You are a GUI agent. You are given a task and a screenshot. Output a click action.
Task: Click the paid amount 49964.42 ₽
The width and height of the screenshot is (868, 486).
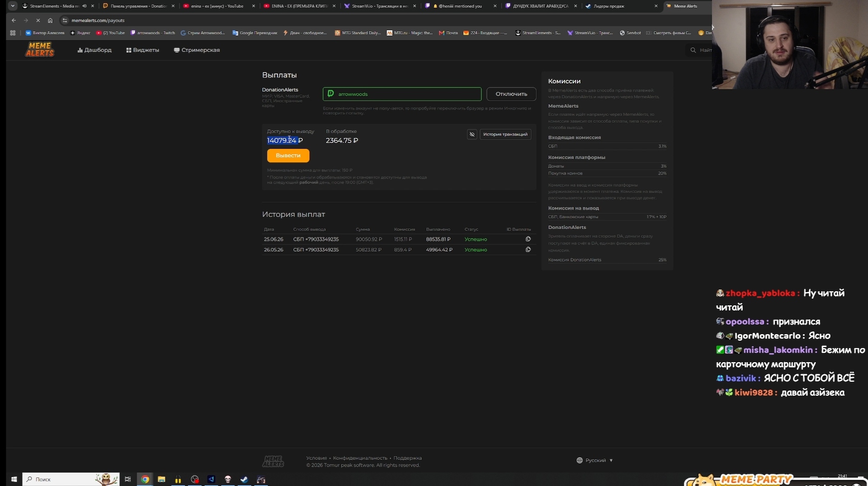pos(439,250)
